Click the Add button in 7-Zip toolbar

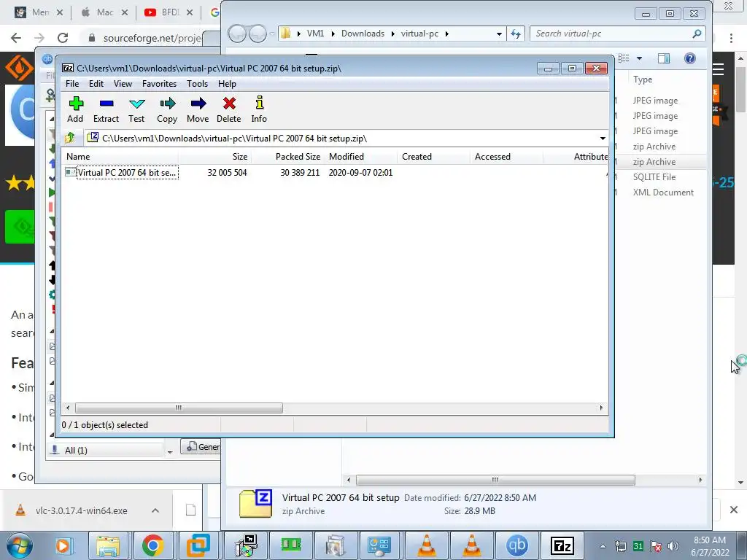tap(75, 109)
